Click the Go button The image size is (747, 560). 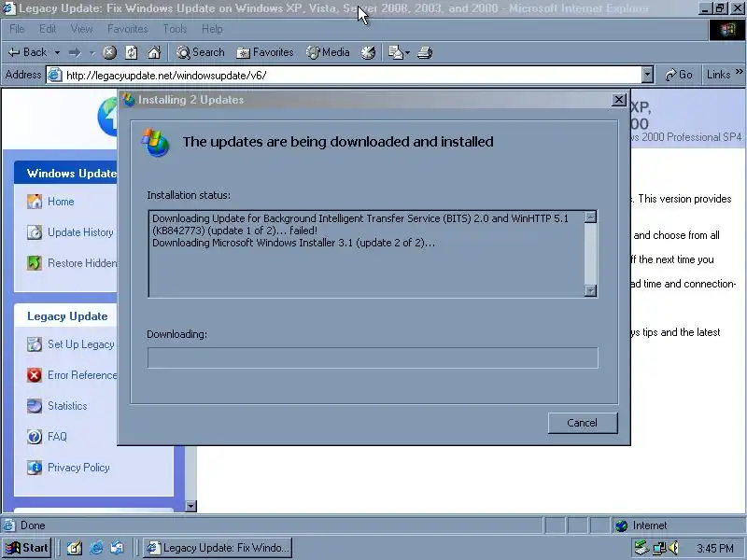[679, 75]
